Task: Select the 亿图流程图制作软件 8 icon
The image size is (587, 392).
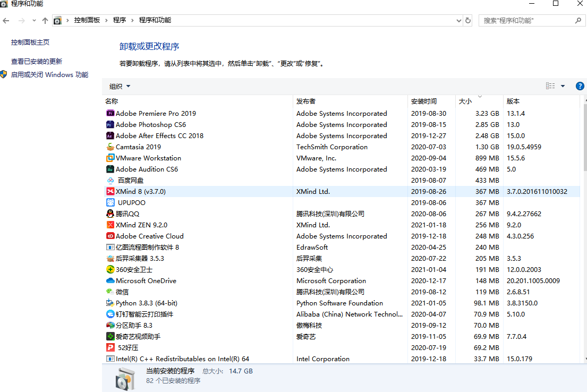Action: click(110, 247)
